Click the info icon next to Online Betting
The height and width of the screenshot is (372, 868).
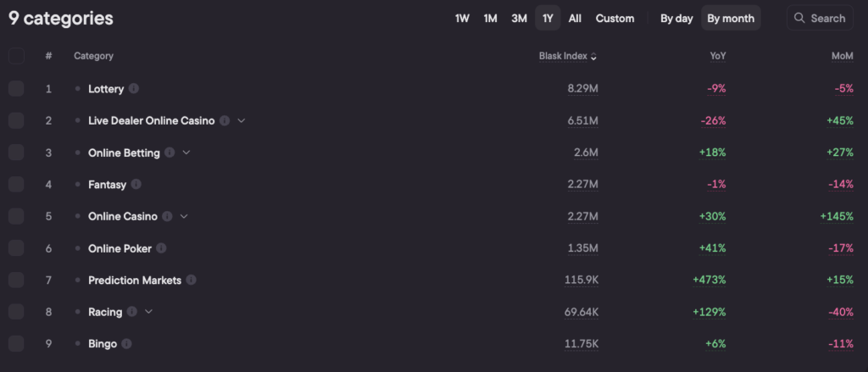point(170,153)
